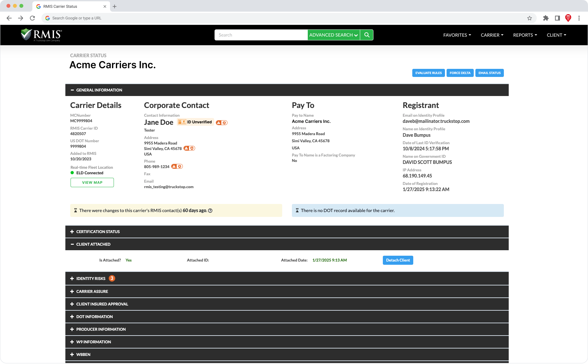Click into the RMIS search field
This screenshot has height=364, width=588.
261,35
